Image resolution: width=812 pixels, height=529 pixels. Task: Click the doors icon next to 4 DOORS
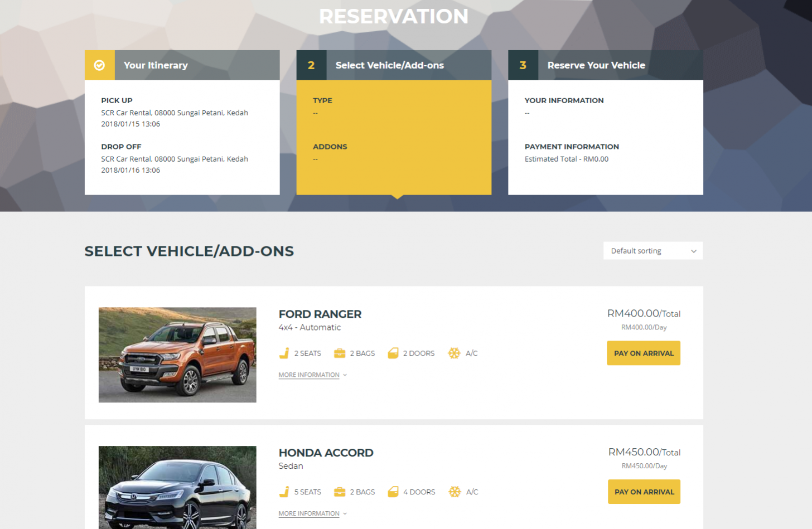(394, 491)
